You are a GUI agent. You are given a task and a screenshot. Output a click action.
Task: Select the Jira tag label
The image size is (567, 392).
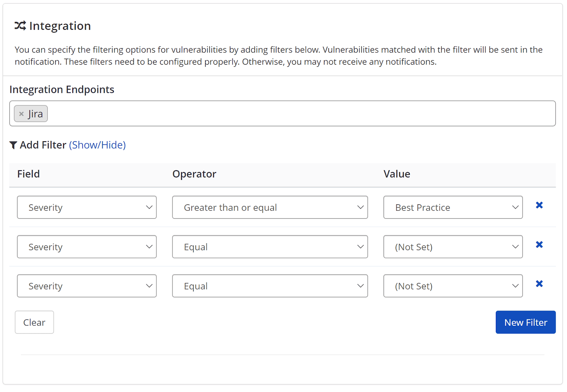pos(35,114)
